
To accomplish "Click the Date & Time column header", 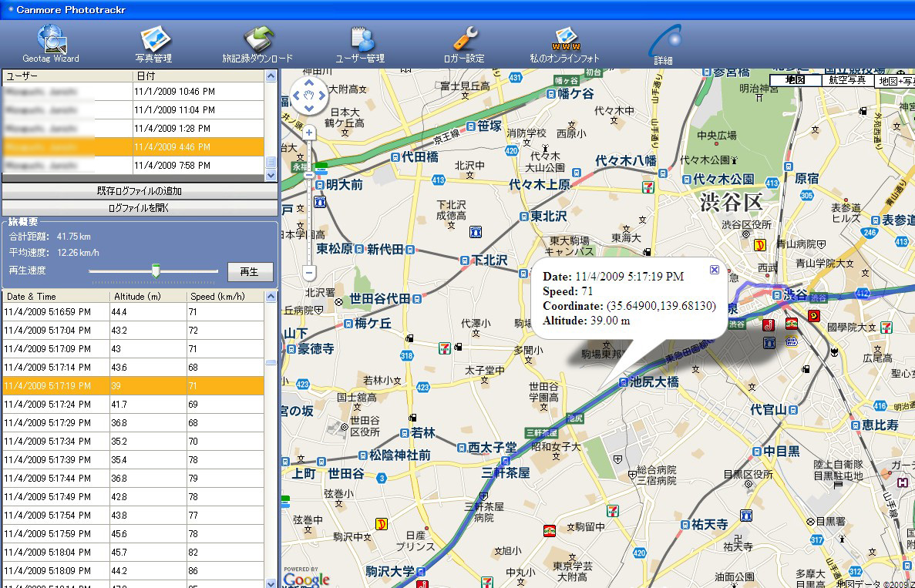I will (x=56, y=297).
